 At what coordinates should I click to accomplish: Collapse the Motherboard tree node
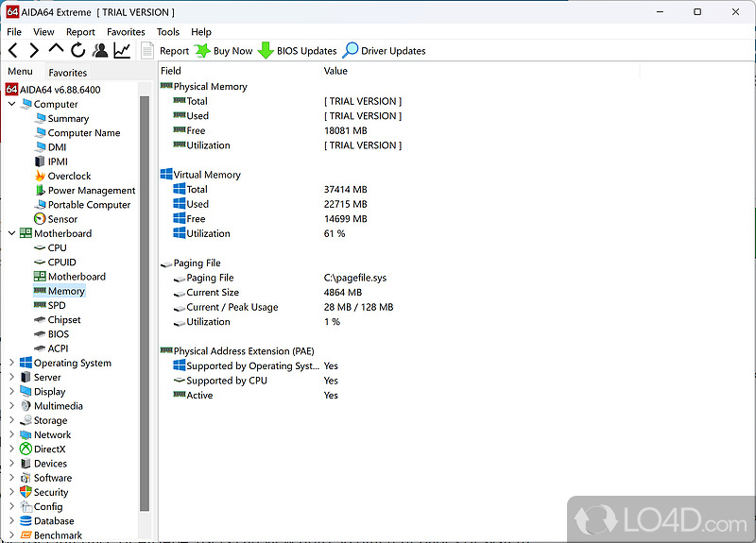12,233
